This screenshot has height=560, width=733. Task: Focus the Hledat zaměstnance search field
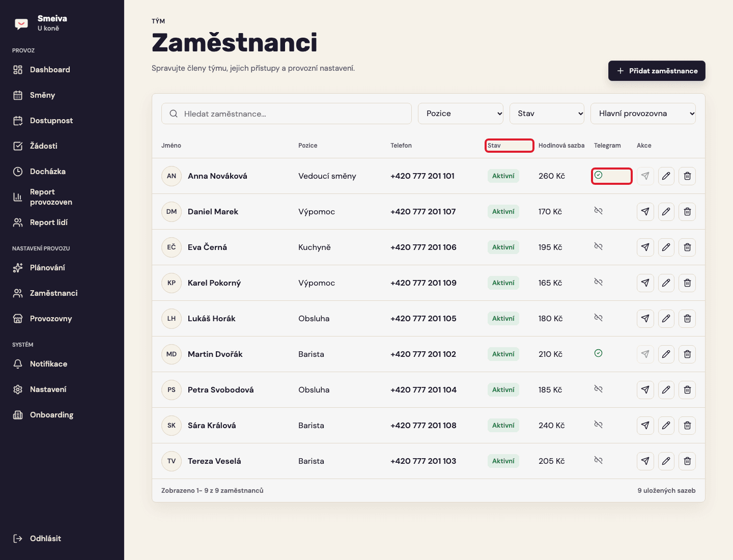287,114
